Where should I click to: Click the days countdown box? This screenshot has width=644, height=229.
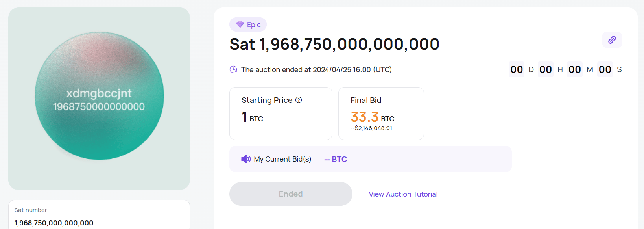516,69
